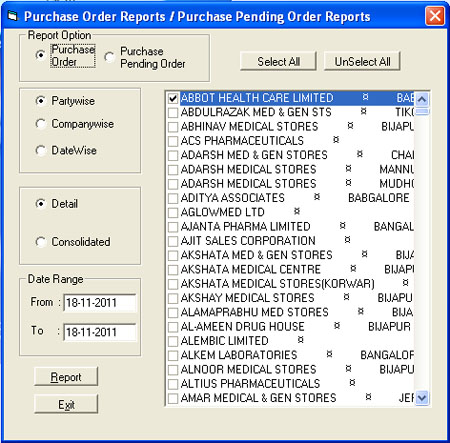The width and height of the screenshot is (450, 443).
Task: Check ALTIUS PHARMACEUTICALS checkbox
Action: click(173, 384)
